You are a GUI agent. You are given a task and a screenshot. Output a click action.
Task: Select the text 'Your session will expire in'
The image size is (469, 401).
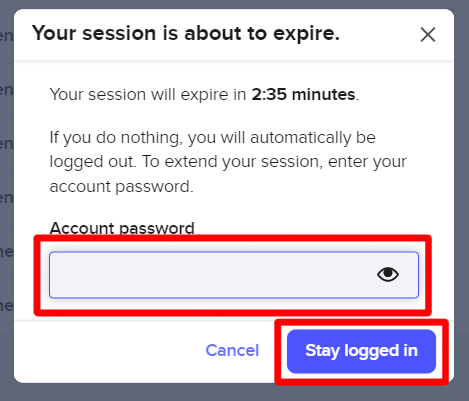pyautogui.click(x=148, y=94)
